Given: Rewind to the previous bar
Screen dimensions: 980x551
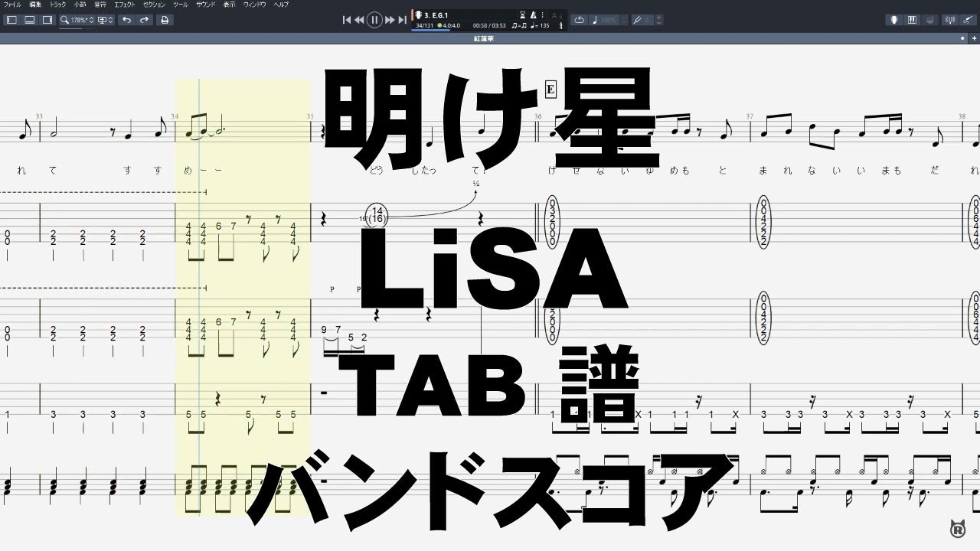Looking at the screenshot, I should [359, 20].
